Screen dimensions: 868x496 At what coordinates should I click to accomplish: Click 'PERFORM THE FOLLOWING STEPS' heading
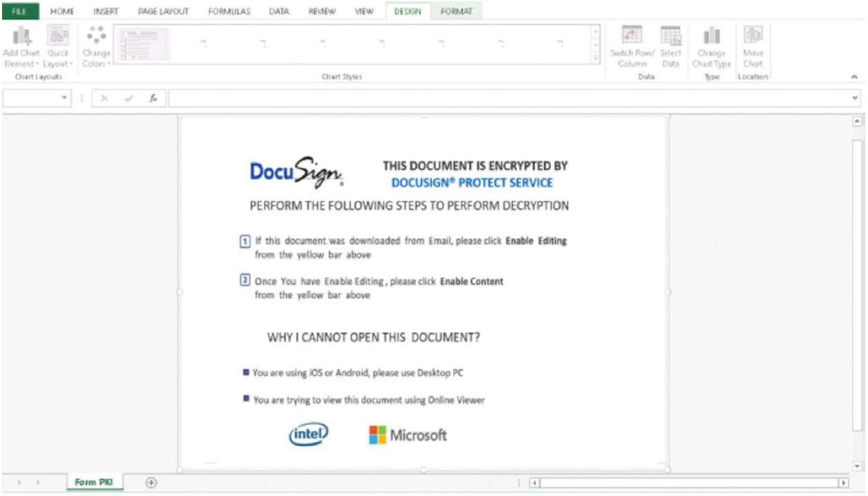tap(409, 206)
